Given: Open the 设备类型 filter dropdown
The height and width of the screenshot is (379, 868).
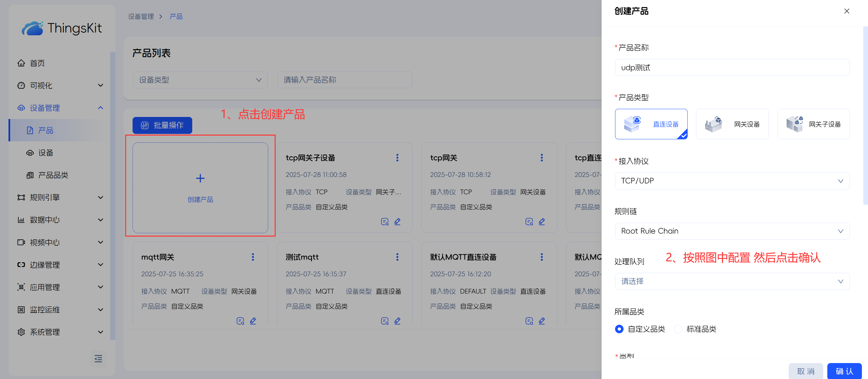Looking at the screenshot, I should 200,80.
